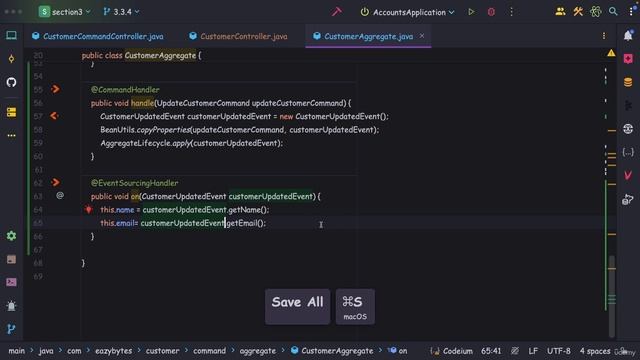Open the editor tabs overflow menu
This screenshot has width=640, height=360.
(x=604, y=36)
